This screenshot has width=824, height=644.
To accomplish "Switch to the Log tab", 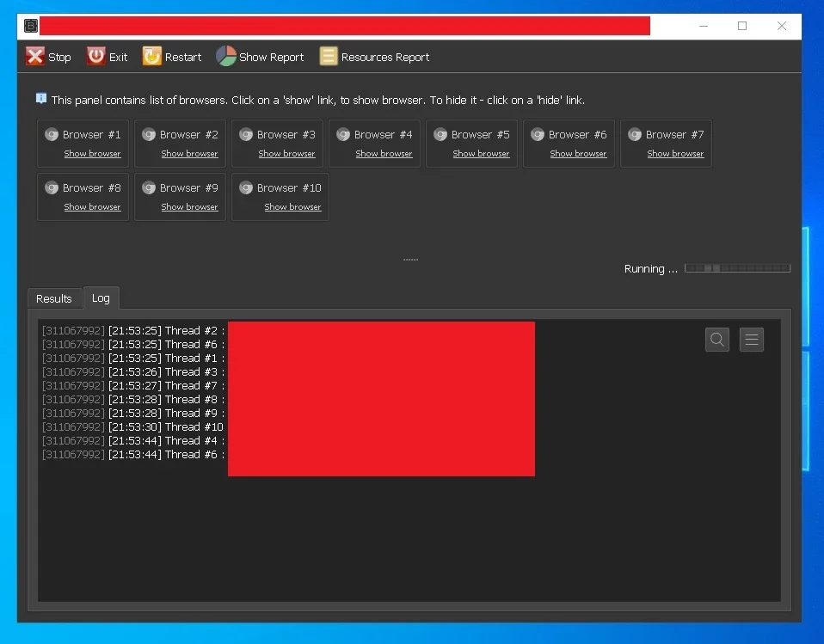I will click(101, 297).
